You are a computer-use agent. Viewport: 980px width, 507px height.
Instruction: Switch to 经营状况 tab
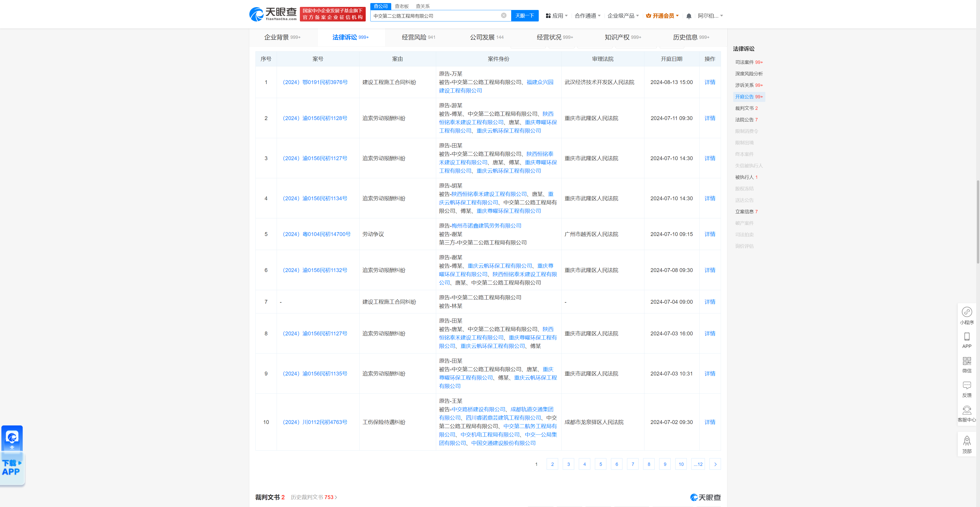(x=555, y=37)
